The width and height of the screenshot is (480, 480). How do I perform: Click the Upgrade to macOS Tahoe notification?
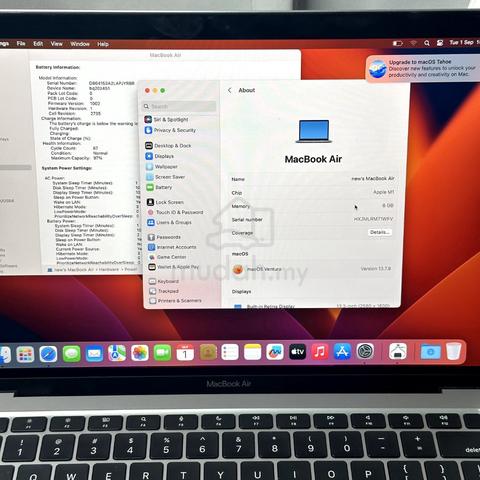pyautogui.click(x=423, y=68)
